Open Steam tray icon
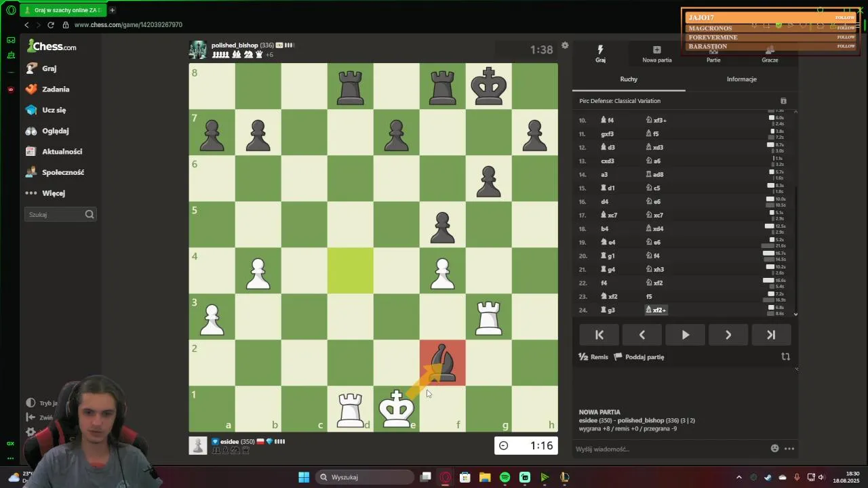 (768, 477)
